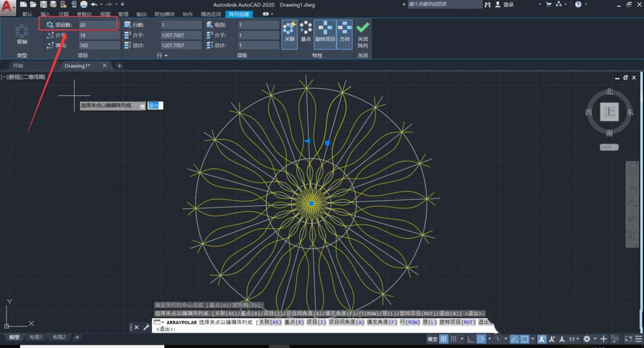Viewport: 644px width, 348px height.
Task: Toggle grid display in the status bar
Action: coord(444,339)
